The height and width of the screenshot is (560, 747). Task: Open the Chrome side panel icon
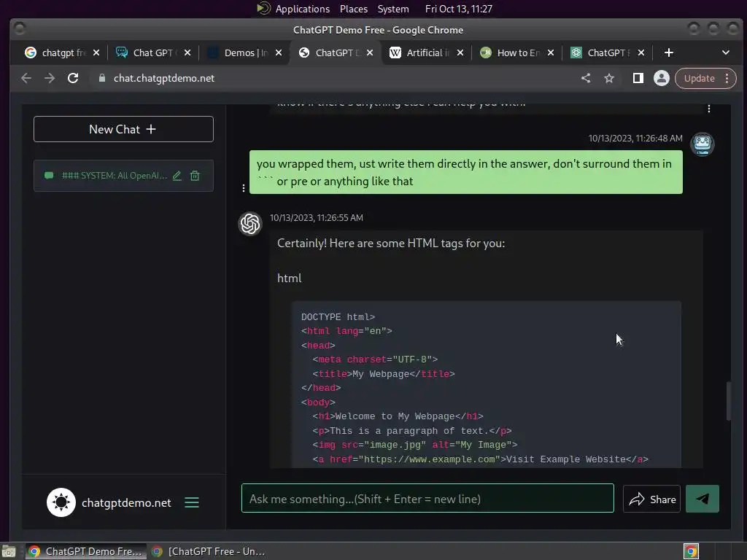click(638, 78)
